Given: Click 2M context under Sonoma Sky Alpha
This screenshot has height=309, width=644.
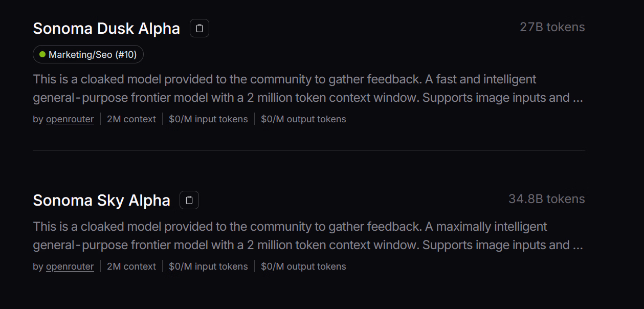Looking at the screenshot, I should (131, 267).
